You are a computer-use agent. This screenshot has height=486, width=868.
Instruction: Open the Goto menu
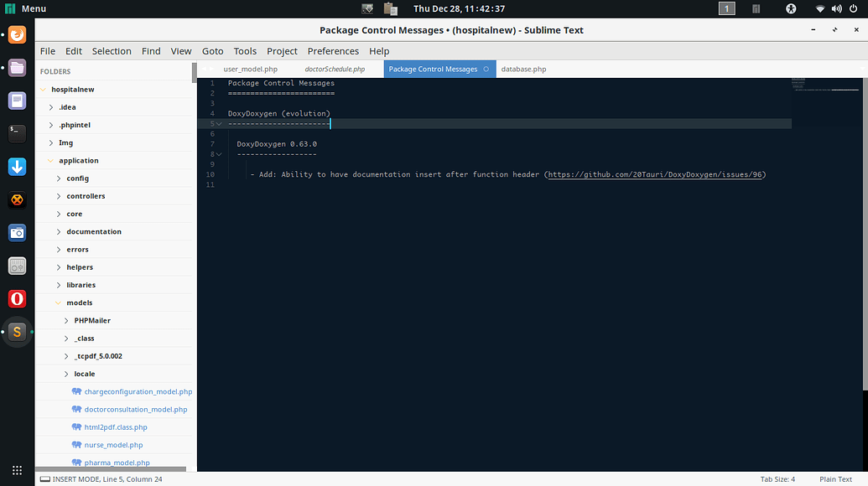pyautogui.click(x=212, y=51)
